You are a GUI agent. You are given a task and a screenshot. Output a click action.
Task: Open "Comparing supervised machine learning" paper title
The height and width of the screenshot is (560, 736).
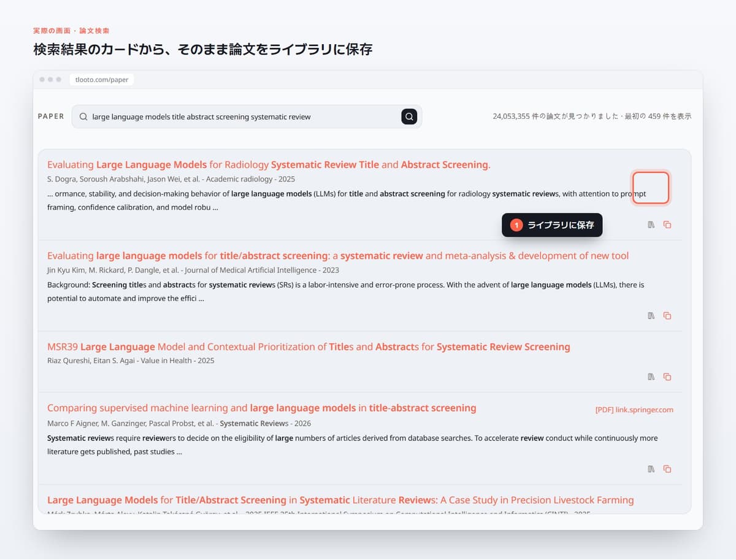point(262,408)
